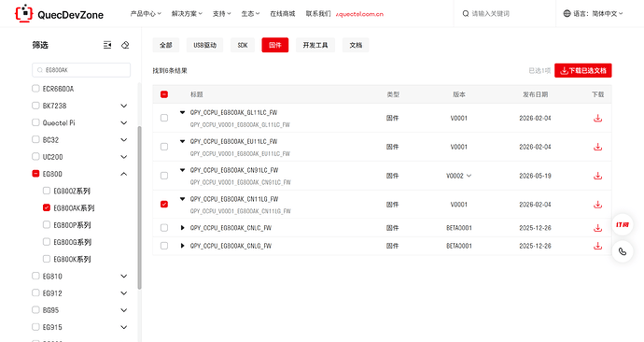The width and height of the screenshot is (644, 342).
Task: Check the EG800P series filter checkbox
Action: coord(47,224)
